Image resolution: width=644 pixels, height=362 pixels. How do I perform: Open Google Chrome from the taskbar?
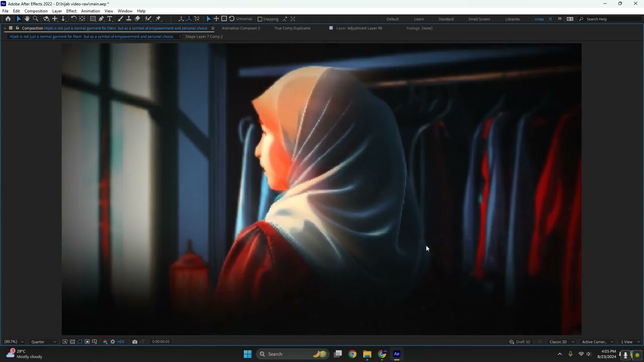pos(352,354)
